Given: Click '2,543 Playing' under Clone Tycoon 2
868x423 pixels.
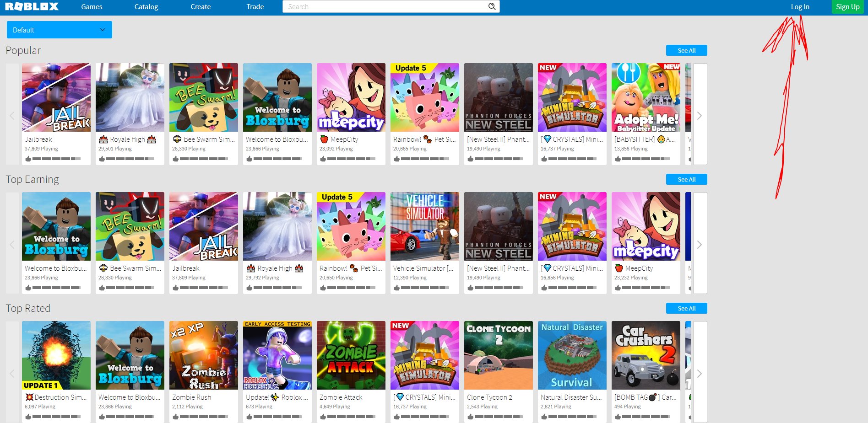Looking at the screenshot, I should pyautogui.click(x=482, y=407).
